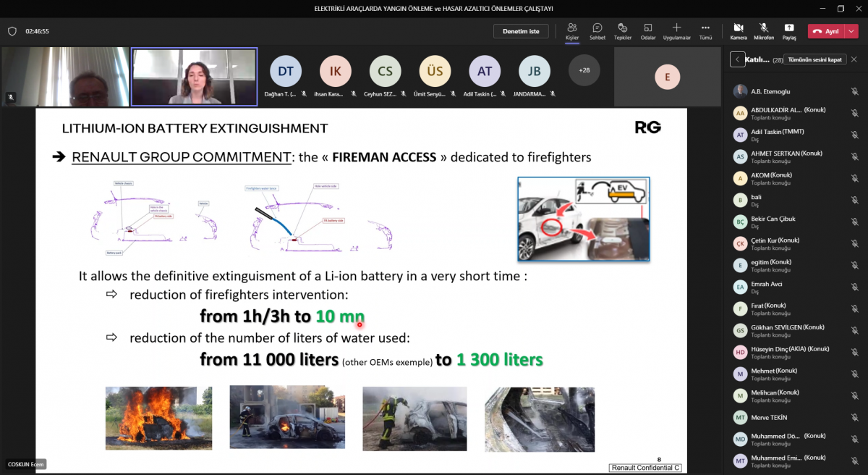Click mic icon beside Bekir Can Çibuk
Screen dimensions: 868x475
point(854,222)
